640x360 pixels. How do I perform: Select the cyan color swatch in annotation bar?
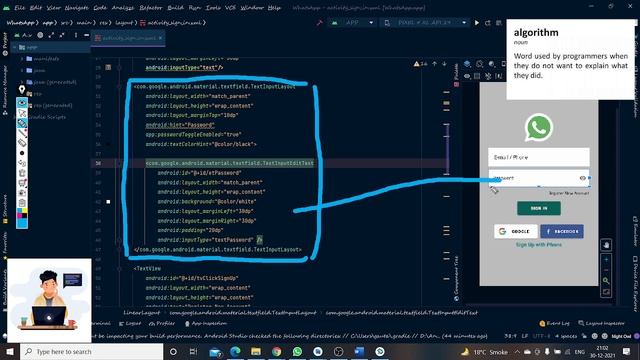[x=22, y=223]
